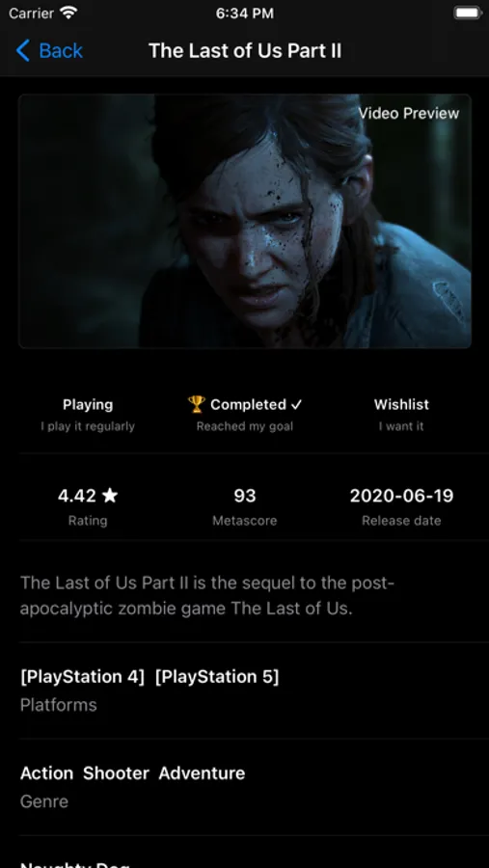
Task: Toggle the Completed status
Action: 245,414
